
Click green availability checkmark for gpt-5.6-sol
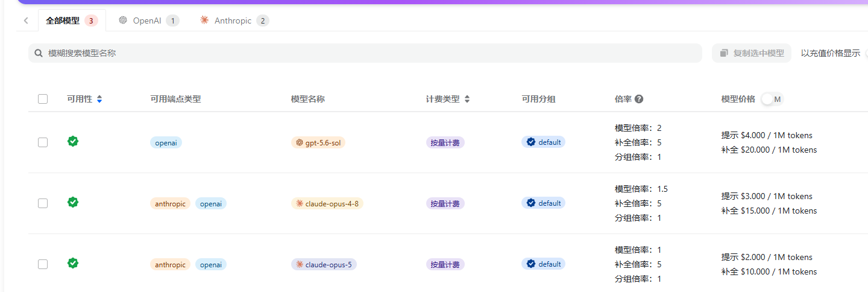click(73, 141)
